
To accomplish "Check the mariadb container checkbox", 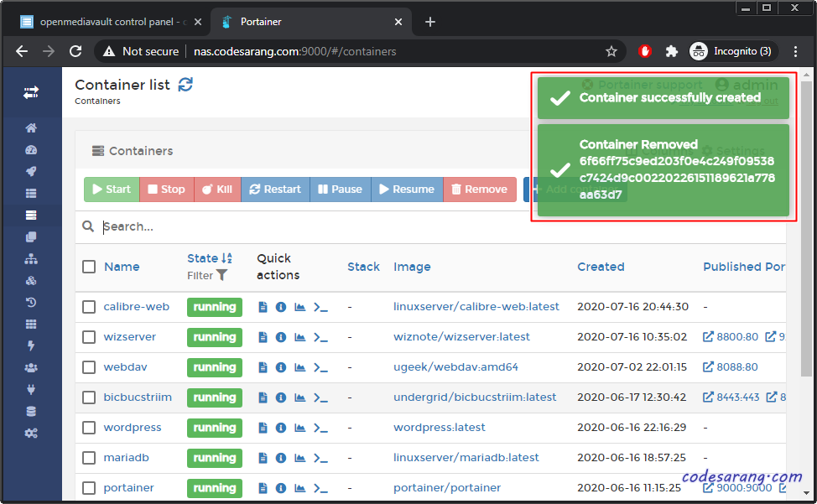I will click(x=89, y=458).
